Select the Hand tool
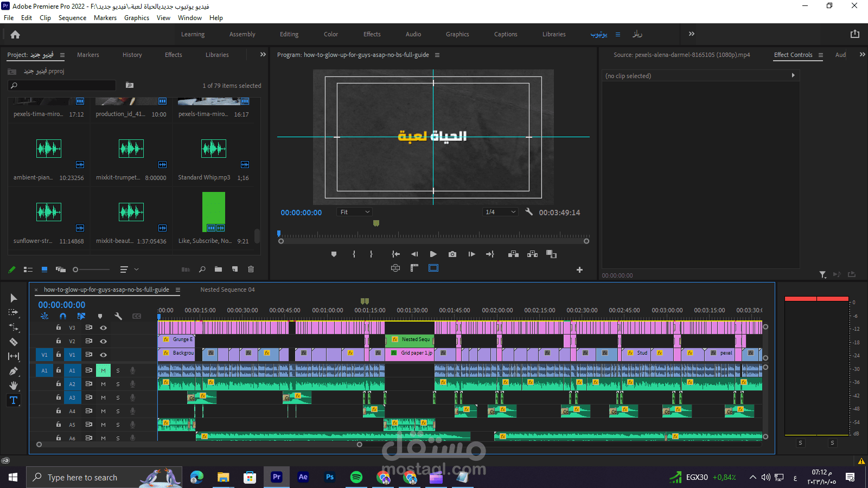 pos(14,386)
